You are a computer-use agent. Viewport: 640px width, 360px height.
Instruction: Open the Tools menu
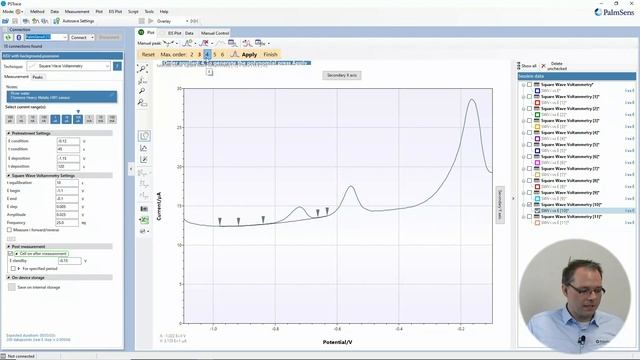(x=149, y=11)
